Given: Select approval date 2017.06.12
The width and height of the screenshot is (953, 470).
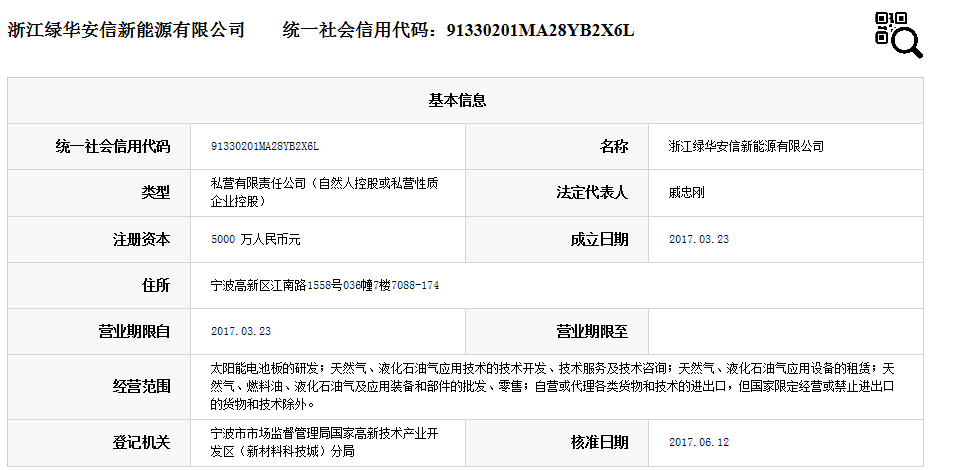Looking at the screenshot, I should (x=699, y=443).
